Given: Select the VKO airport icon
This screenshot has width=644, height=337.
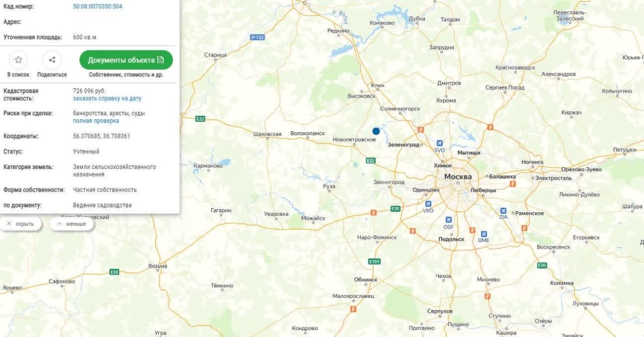Looking at the screenshot, I should point(428,204).
